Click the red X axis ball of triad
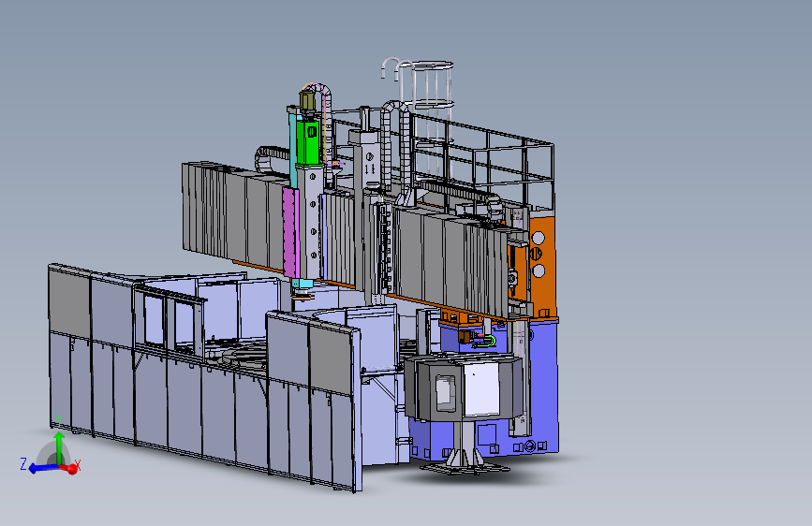The width and height of the screenshot is (812, 526). point(72,469)
